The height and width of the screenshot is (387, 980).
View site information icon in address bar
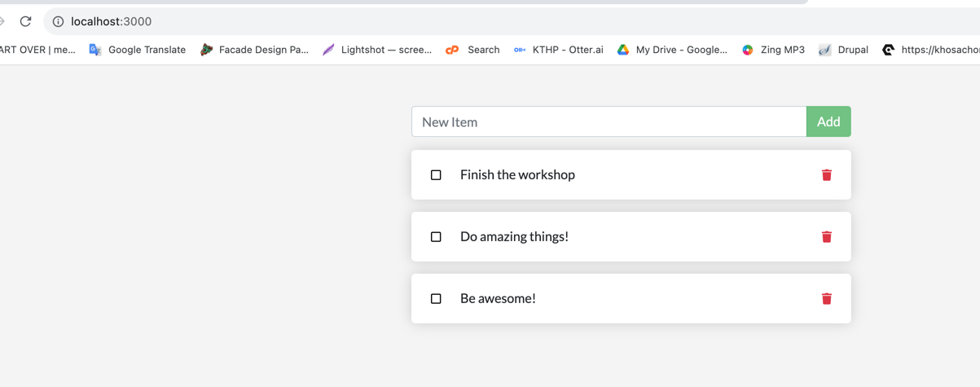(x=58, y=22)
